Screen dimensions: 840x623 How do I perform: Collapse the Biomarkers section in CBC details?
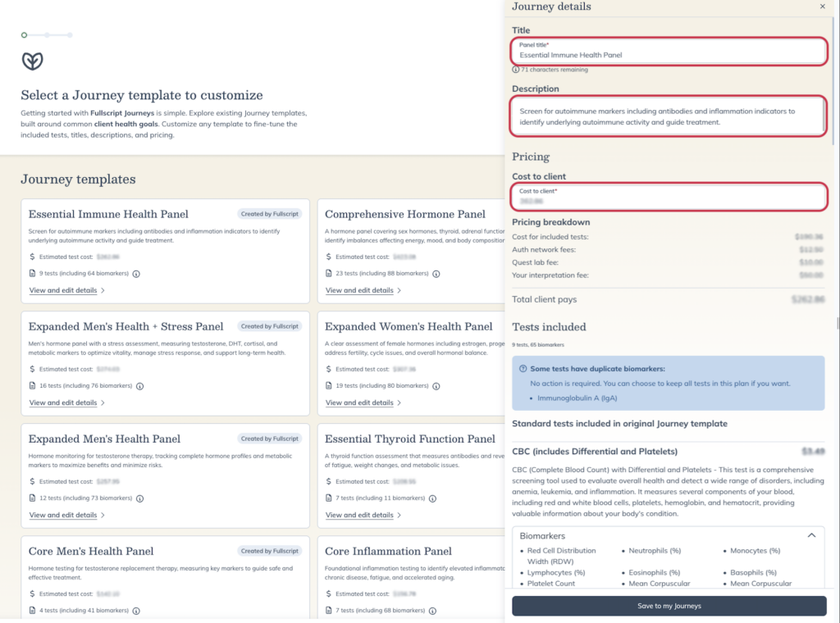812,534
